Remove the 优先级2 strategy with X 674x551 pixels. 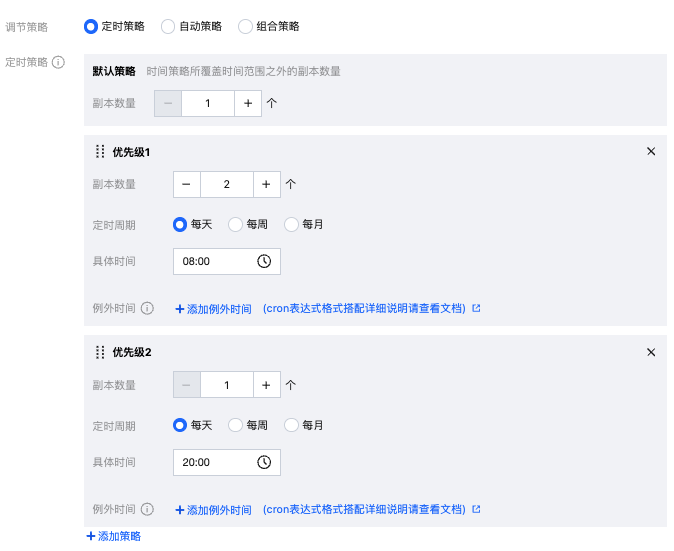[651, 352]
